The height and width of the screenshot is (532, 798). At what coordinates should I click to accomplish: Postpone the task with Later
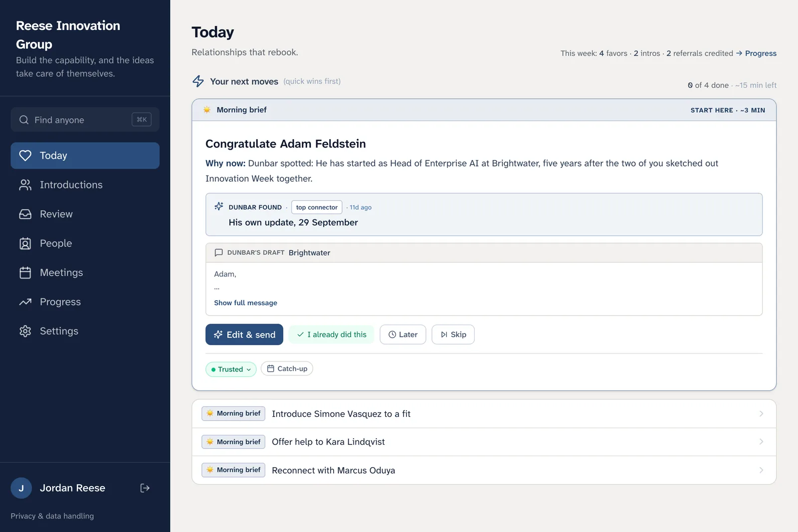403,335
